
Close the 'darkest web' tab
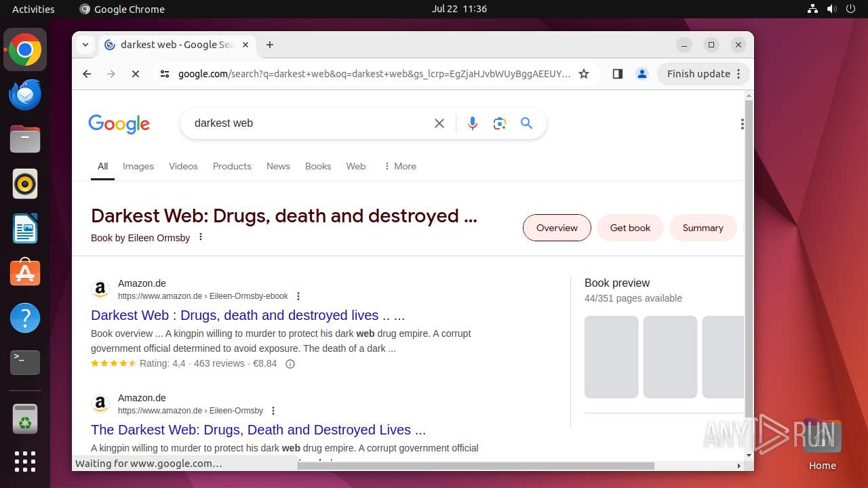tap(245, 45)
